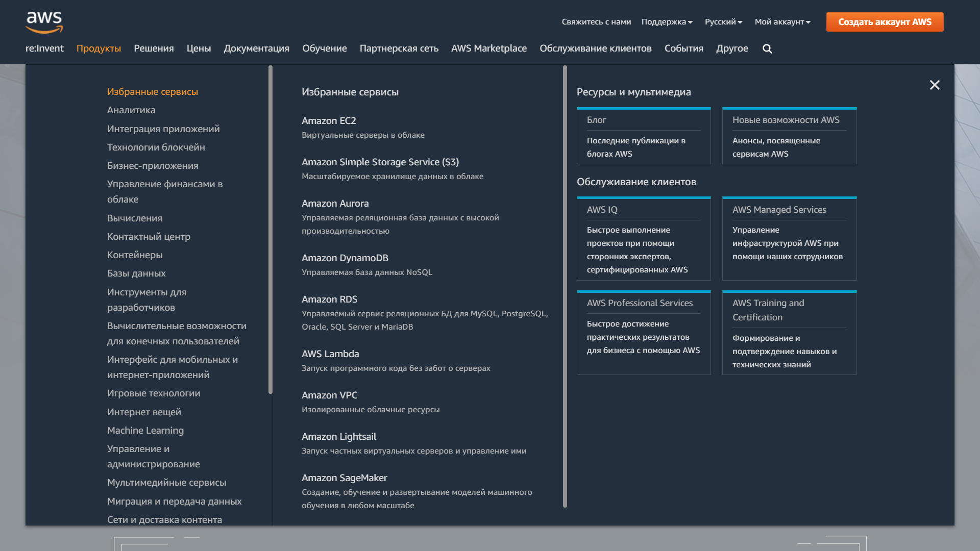Screen dimensions: 980x551
Task: Go to Документация menu item
Action: coord(256,48)
